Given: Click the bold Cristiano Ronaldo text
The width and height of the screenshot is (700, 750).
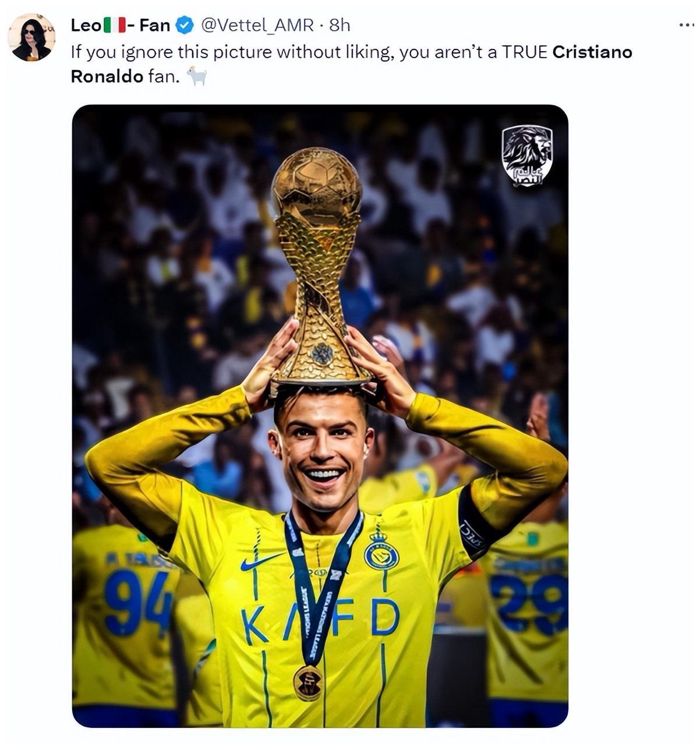Looking at the screenshot, I should click(351, 64).
